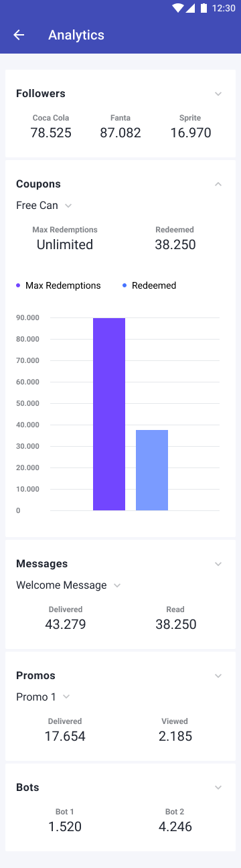241x868 pixels.
Task: Tap the Bot 2 statistic
Action: coord(175,820)
